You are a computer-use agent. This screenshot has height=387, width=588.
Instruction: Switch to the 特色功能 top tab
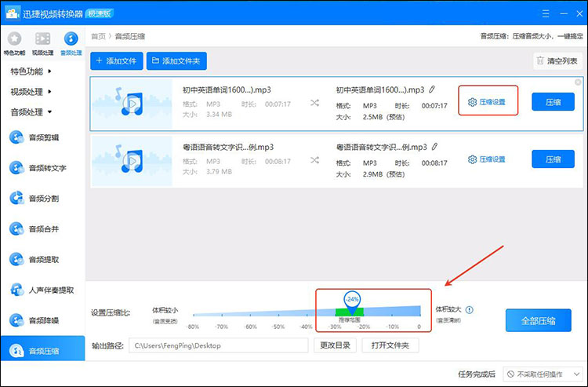(14, 42)
